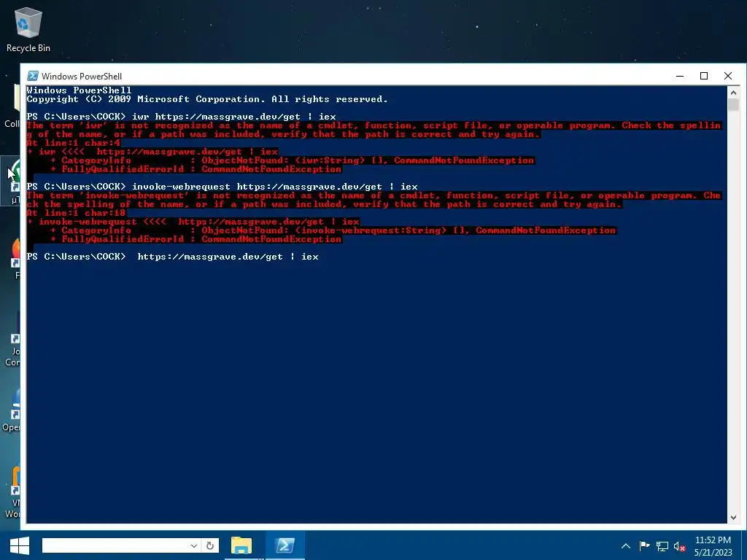Viewport: 747px width, 560px height.
Task: Click the 'invoke-webrequest https://massgrave.dev/get' command line
Action: (222, 187)
